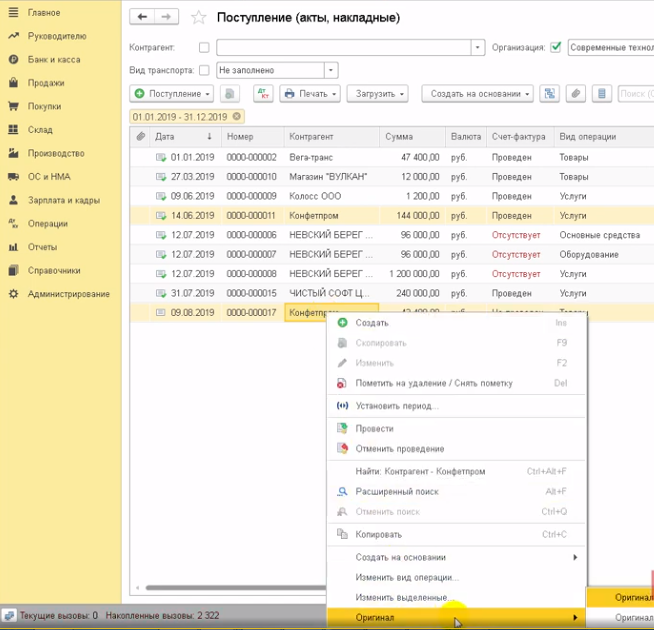654x630 pixels.
Task: Expand the Контрагент field dropdown arrow
Action: (478, 47)
